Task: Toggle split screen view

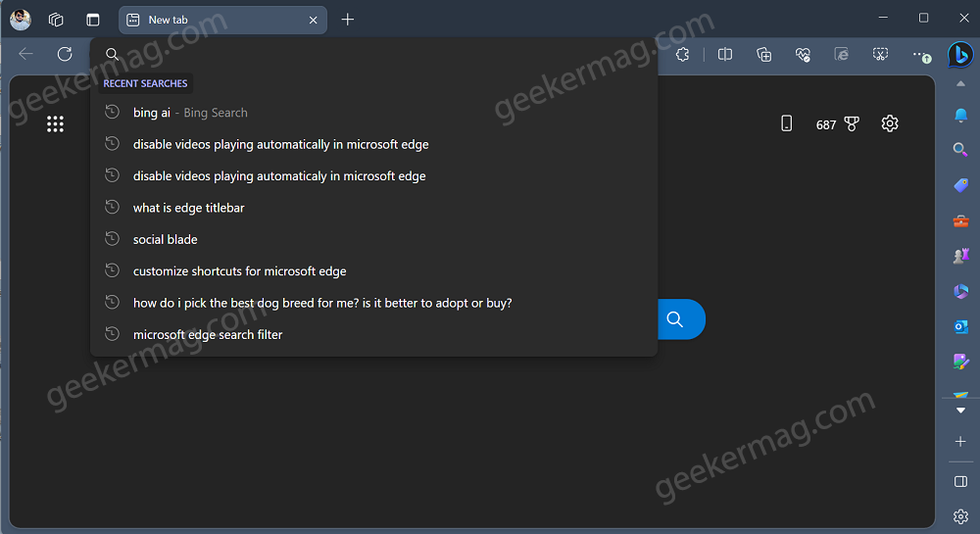Action: click(725, 54)
